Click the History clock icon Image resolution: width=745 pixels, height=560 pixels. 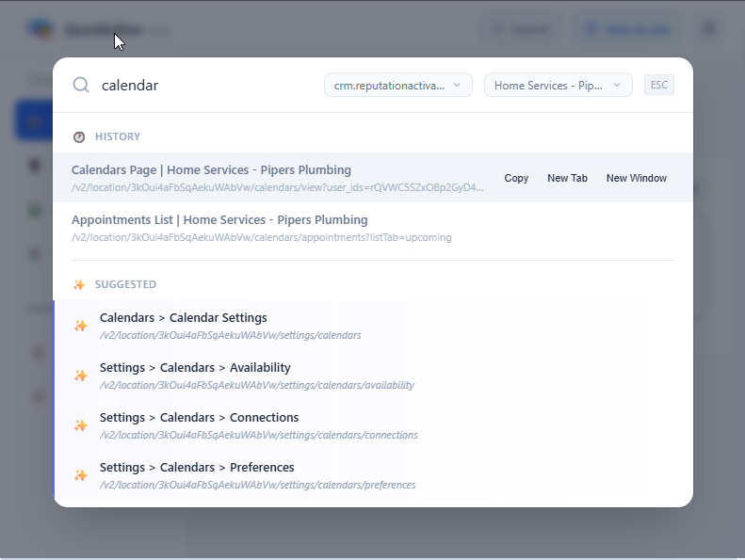pyautogui.click(x=79, y=136)
